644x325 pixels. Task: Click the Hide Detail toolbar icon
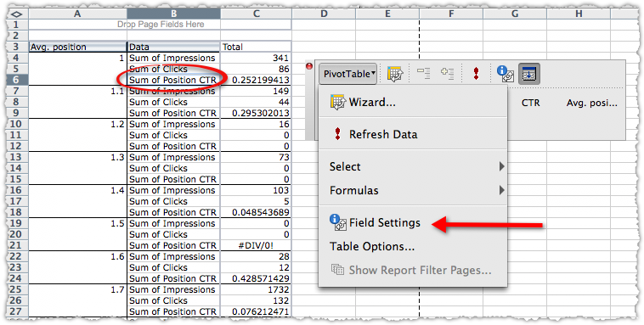point(423,74)
